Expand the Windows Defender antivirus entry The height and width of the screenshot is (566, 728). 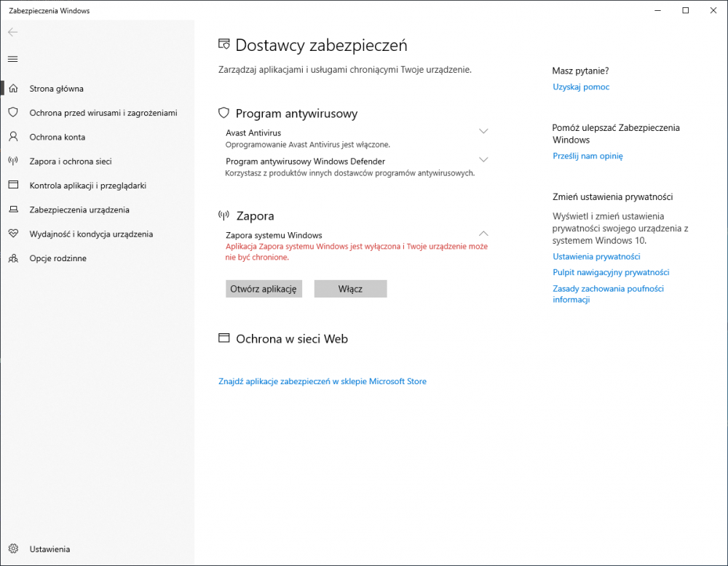click(x=483, y=160)
